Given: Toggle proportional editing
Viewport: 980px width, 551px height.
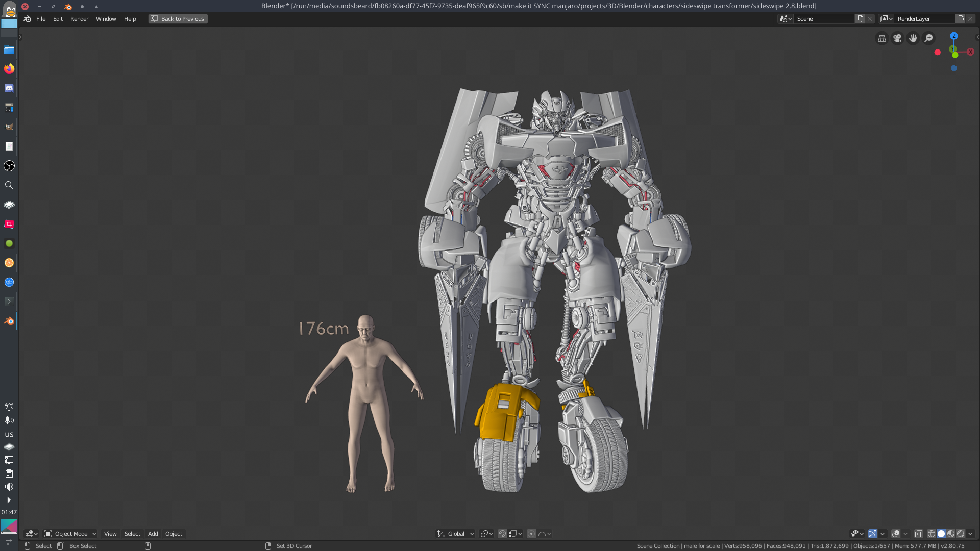Looking at the screenshot, I should pos(531,534).
